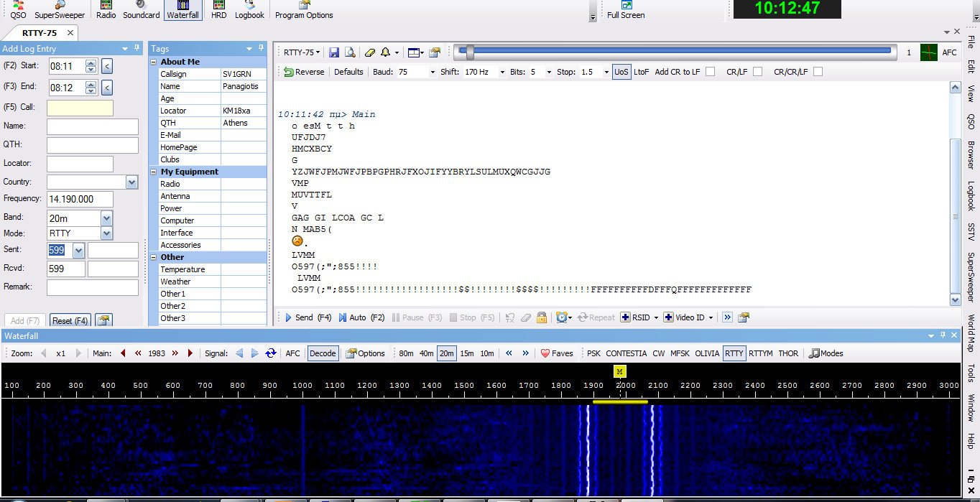The width and height of the screenshot is (980, 502).
Task: Open the Baud rate dropdown
Action: (x=433, y=71)
